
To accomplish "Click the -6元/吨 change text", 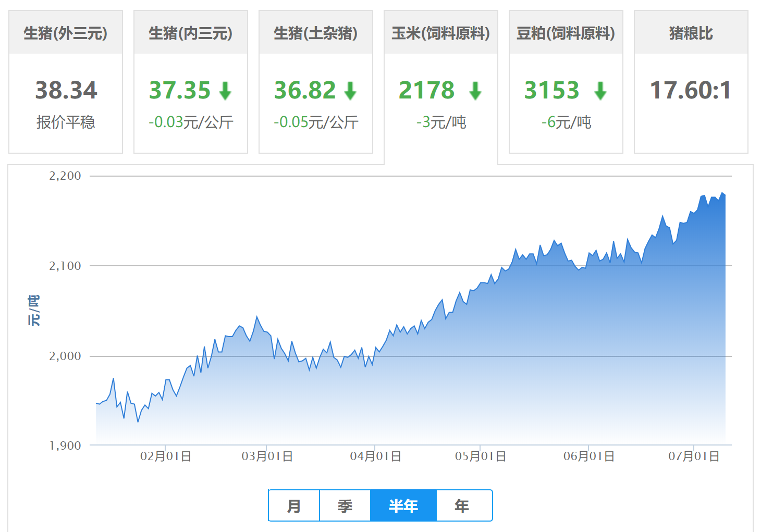I will point(566,122).
